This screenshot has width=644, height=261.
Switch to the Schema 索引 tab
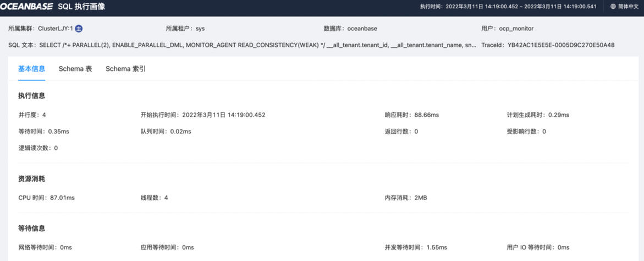126,69
